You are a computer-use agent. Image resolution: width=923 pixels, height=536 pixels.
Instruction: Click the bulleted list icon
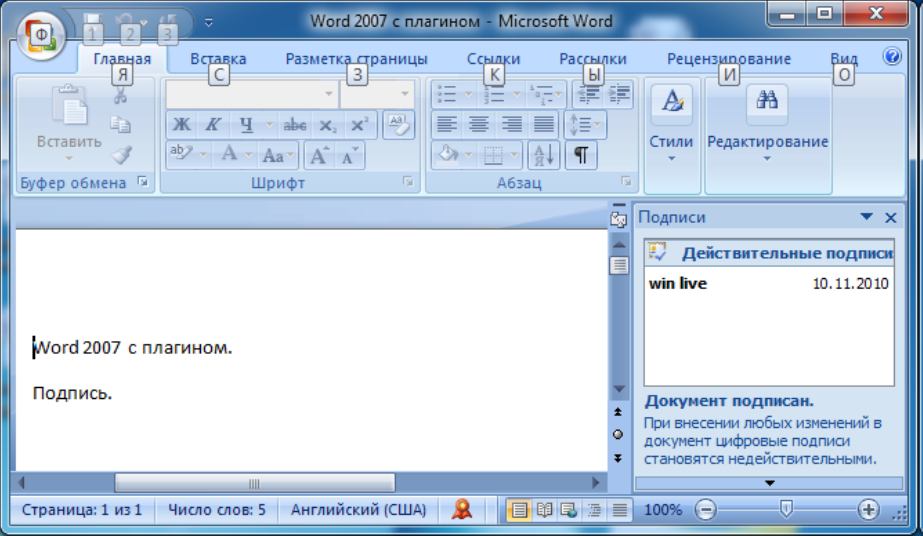(x=446, y=94)
